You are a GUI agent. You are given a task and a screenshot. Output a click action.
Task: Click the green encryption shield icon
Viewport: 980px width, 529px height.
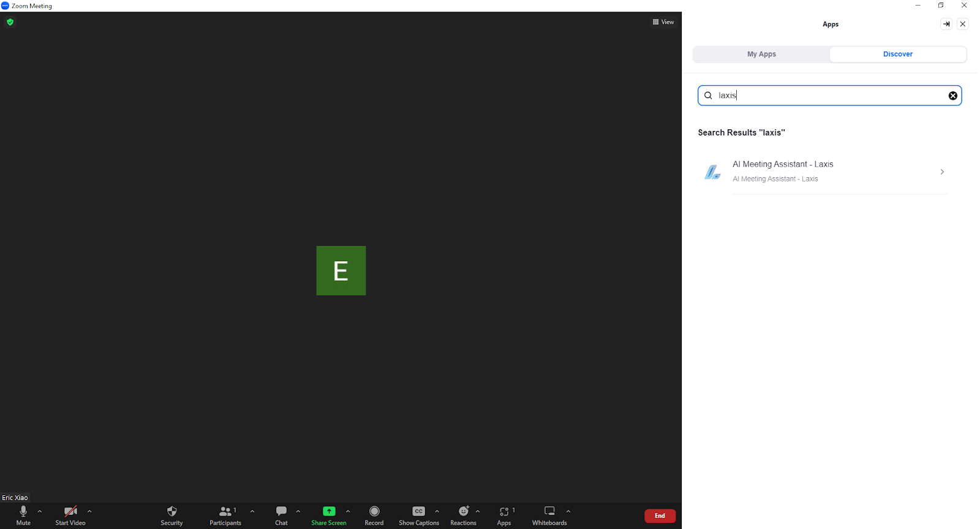10,22
